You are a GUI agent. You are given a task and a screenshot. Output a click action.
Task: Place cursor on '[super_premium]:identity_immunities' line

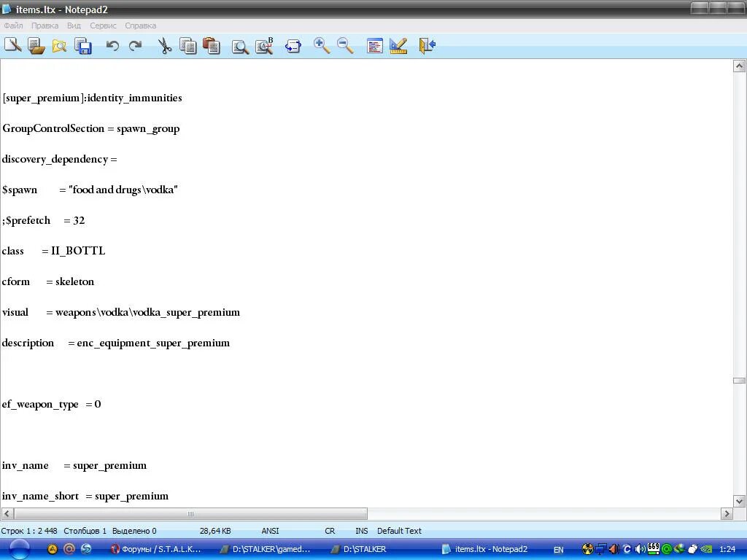click(x=92, y=98)
